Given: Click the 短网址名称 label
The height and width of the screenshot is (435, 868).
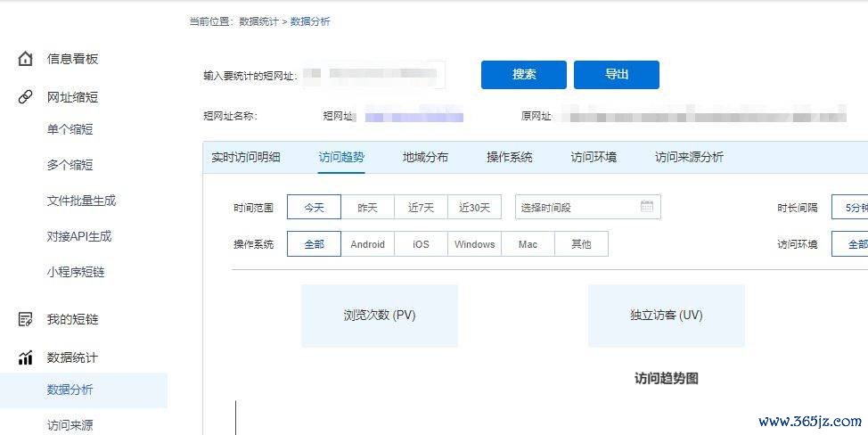Looking at the screenshot, I should coord(230,117).
